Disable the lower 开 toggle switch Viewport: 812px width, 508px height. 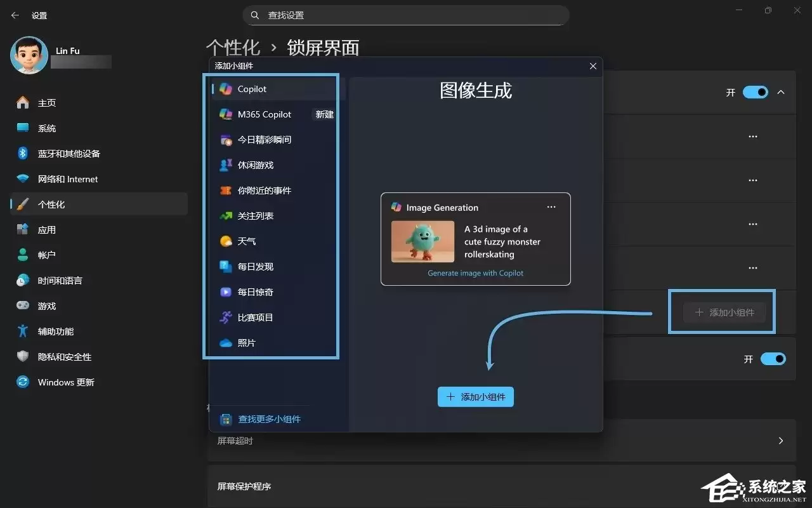[773, 359]
